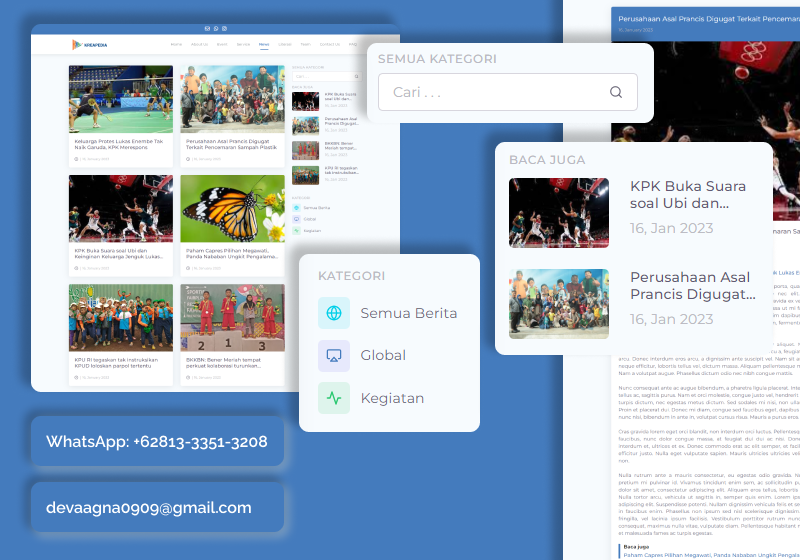
Task: Click the Global monitor icon in the large Kategori card
Action: click(x=334, y=355)
